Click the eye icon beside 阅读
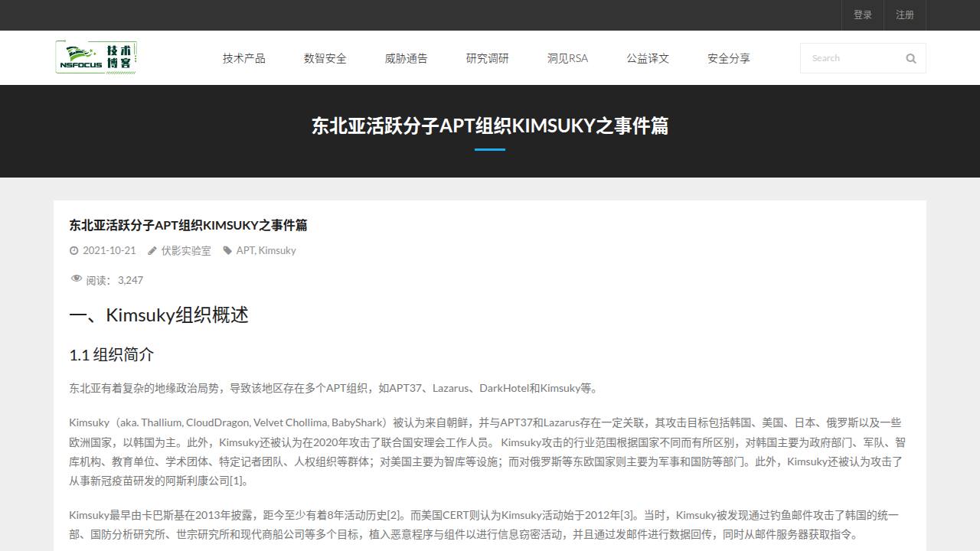Viewport: 980px width, 551px height. click(x=76, y=279)
